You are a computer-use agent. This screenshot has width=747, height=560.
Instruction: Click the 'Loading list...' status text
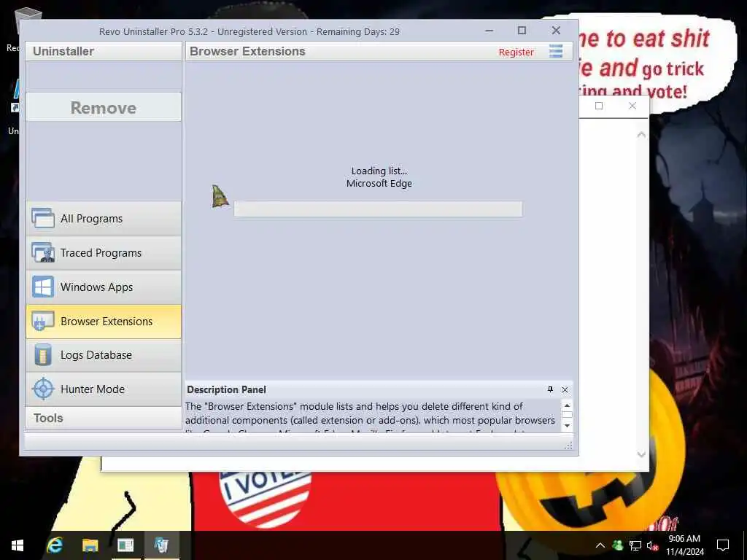click(x=379, y=171)
